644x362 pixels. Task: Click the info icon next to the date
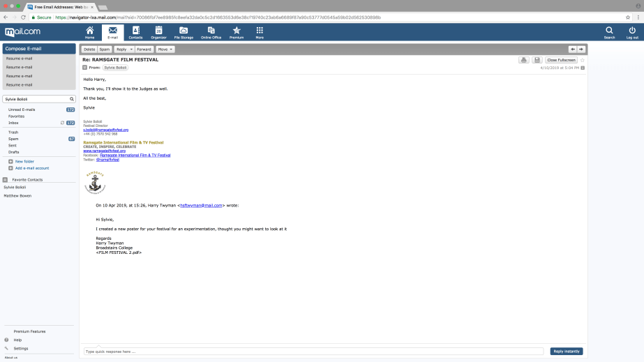click(x=583, y=68)
